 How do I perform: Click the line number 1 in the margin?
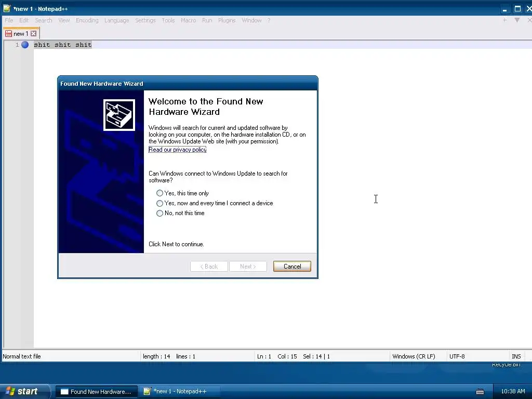(17, 45)
